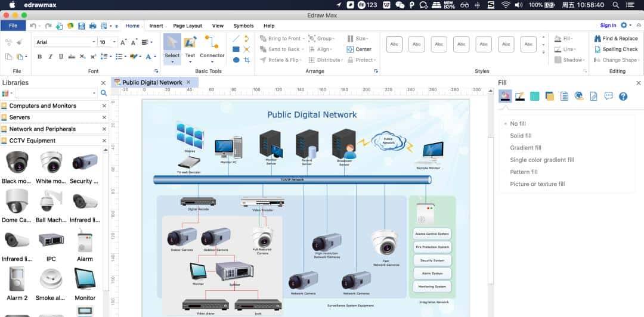Select the Pattern fill option
Screen dimensions: 644x317
524,172
